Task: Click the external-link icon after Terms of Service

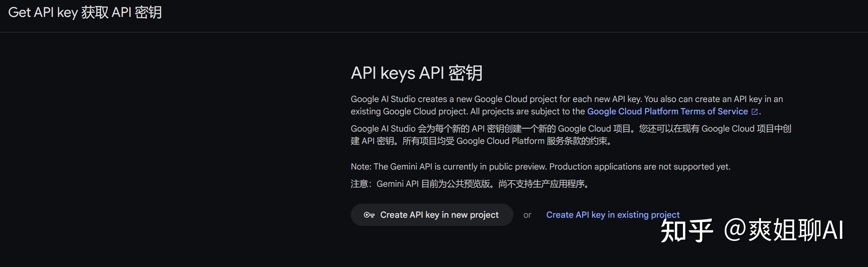Action: tap(754, 112)
